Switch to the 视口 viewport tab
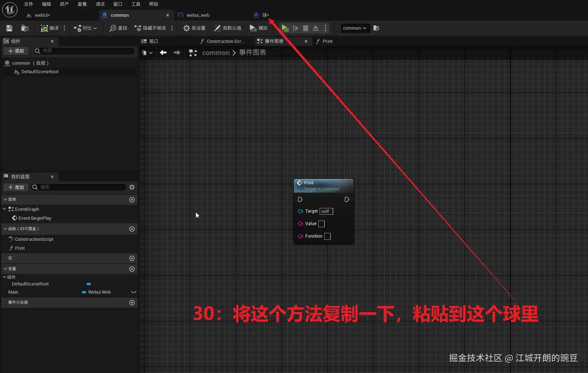This screenshot has width=588, height=373. click(150, 41)
